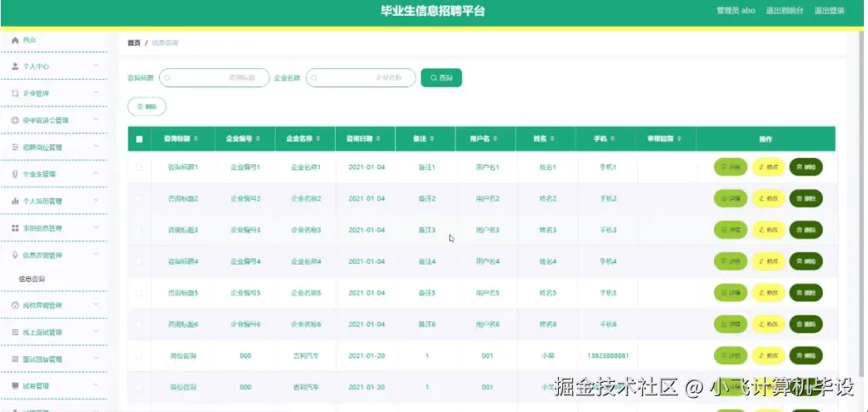Check the row checkbox for 咨询标题6
The width and height of the screenshot is (868, 412).
click(139, 325)
